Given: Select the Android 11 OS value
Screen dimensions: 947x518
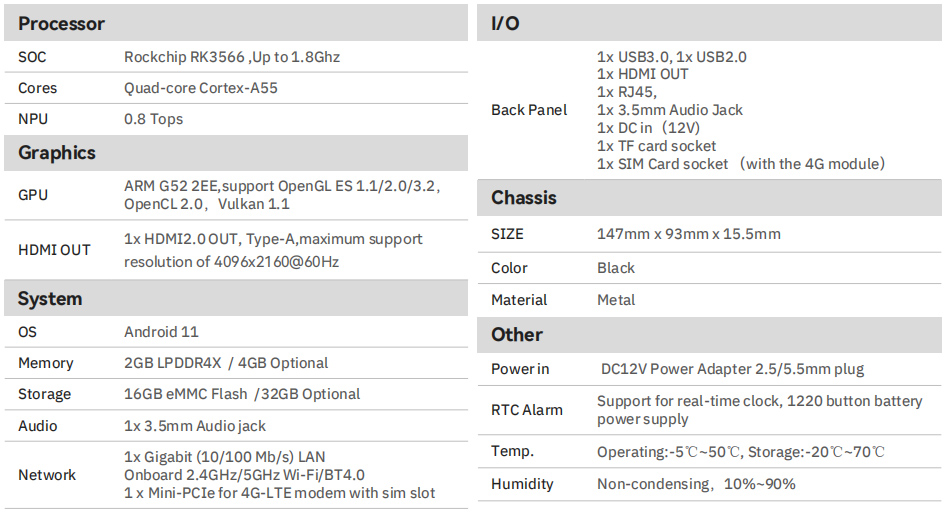Looking at the screenshot, I should 161,332.
